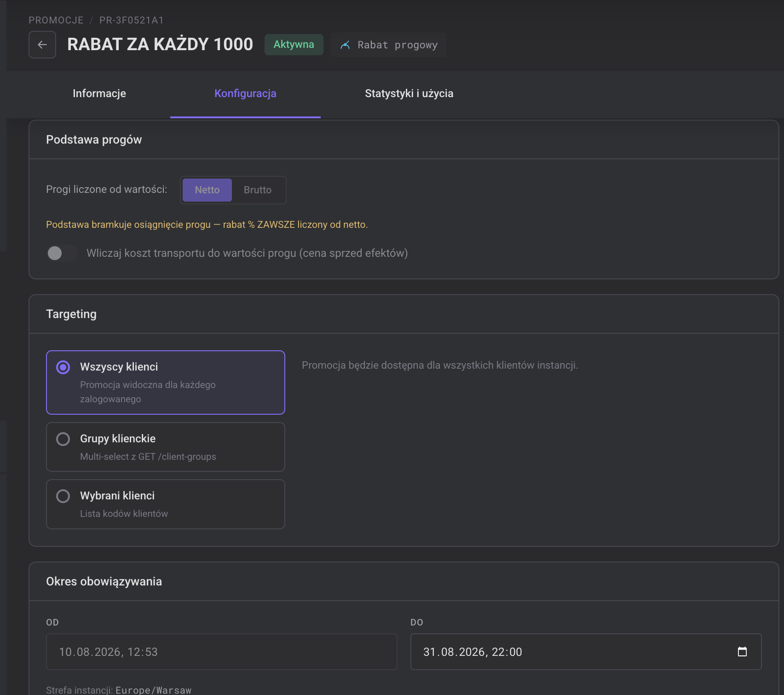Click the PR-3F0521A1 breadcrumb code
Screen dimensions: 784x695
coord(132,20)
